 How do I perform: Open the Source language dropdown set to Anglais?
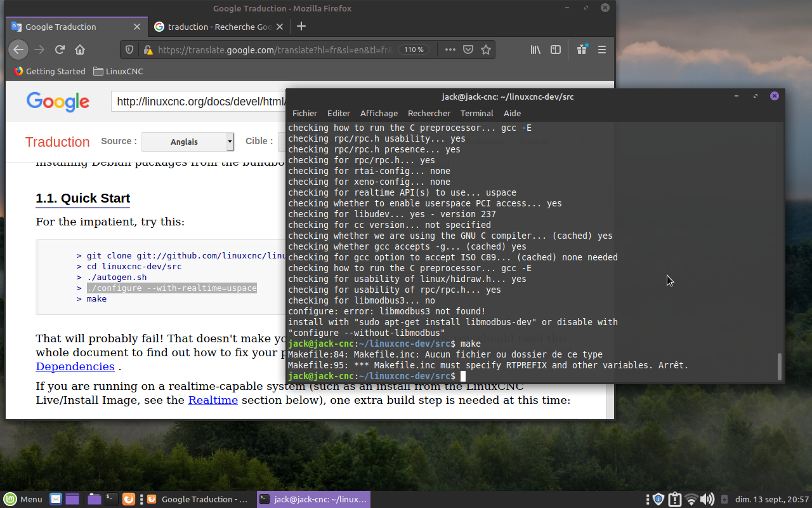click(x=188, y=142)
